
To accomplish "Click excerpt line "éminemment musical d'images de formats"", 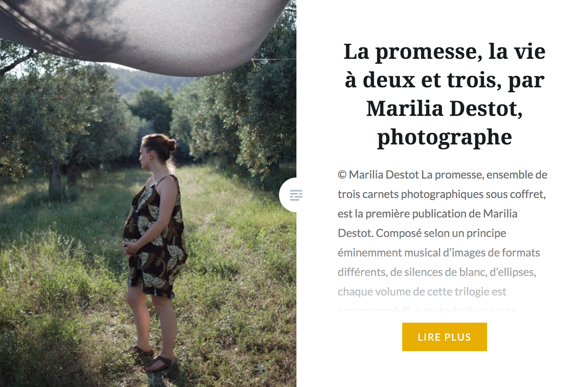I will [439, 253].
